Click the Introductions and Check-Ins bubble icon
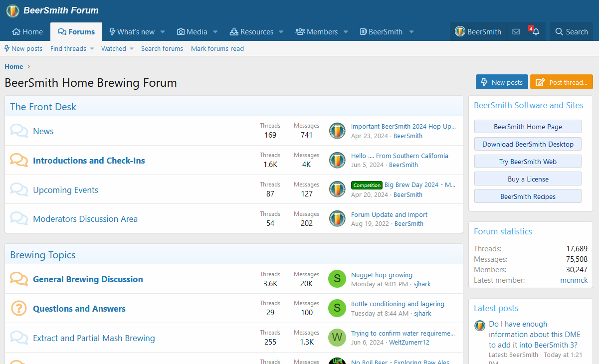 tap(19, 161)
